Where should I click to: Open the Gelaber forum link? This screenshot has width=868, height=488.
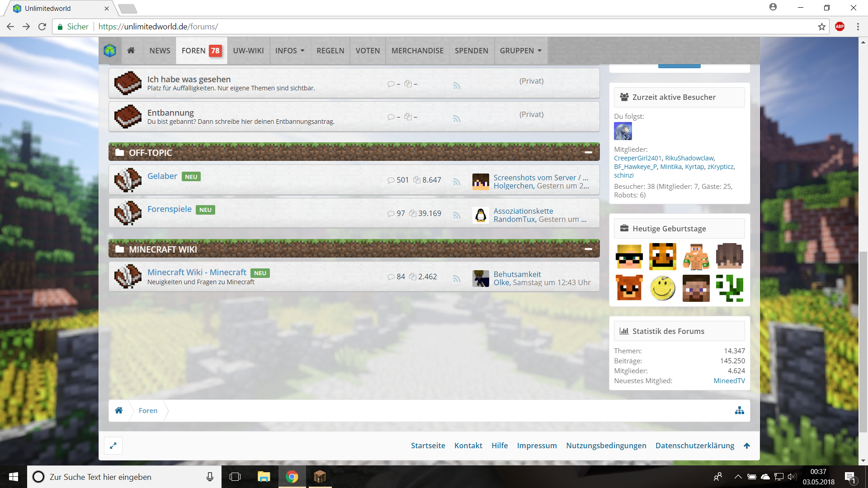point(162,176)
